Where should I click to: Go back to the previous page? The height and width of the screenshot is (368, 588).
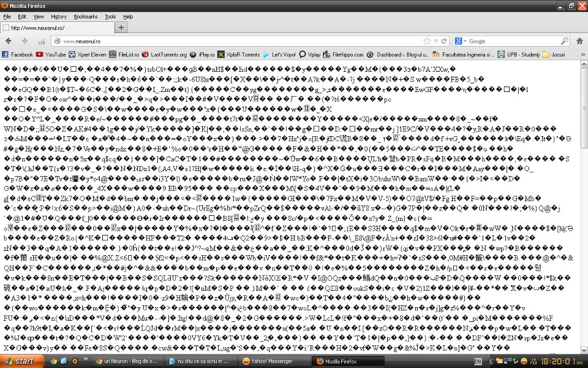click(x=8, y=41)
